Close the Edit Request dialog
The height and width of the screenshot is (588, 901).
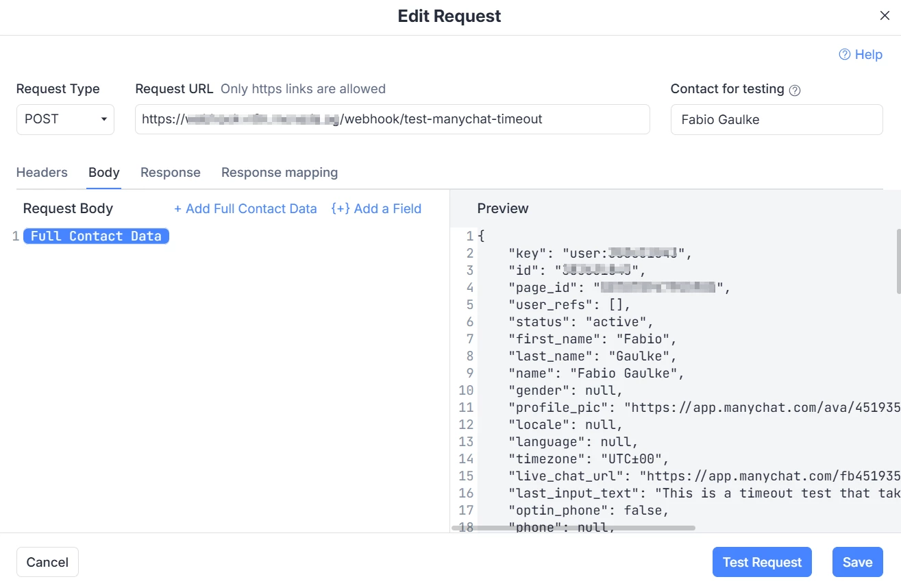pos(885,16)
